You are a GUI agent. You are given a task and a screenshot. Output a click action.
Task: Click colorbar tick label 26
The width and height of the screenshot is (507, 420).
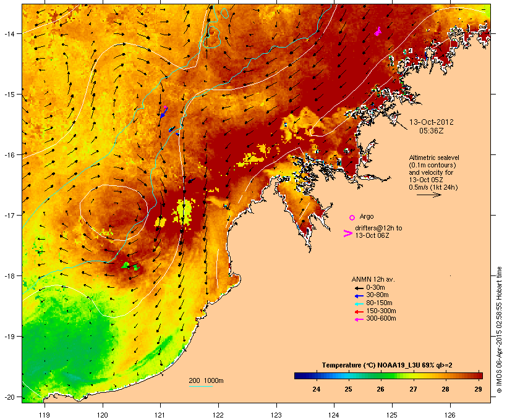click(x=381, y=389)
